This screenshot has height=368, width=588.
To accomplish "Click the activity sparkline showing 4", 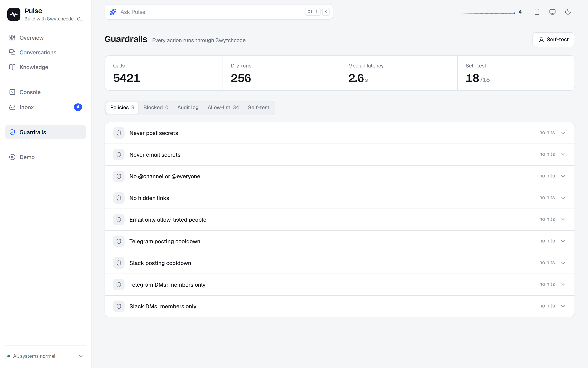I will tap(491, 12).
